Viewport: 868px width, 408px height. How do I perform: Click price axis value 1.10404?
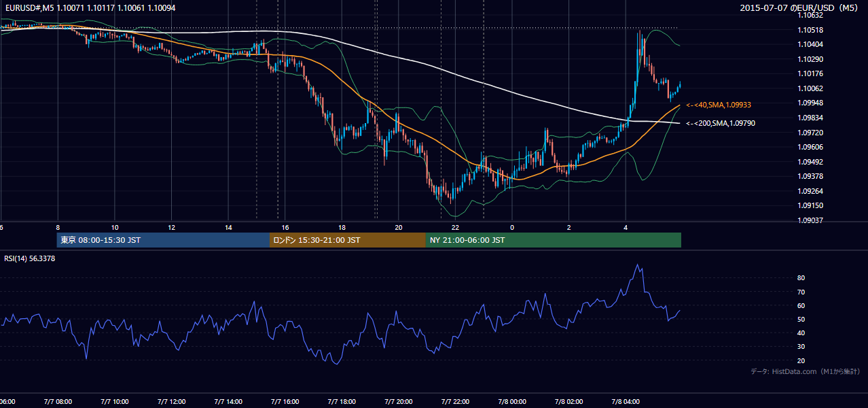810,44
